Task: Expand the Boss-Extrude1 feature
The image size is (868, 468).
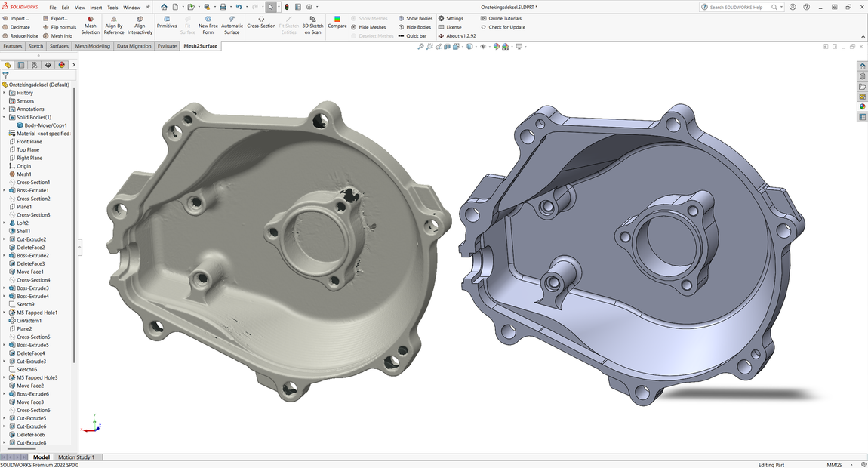Action: pyautogui.click(x=4, y=190)
